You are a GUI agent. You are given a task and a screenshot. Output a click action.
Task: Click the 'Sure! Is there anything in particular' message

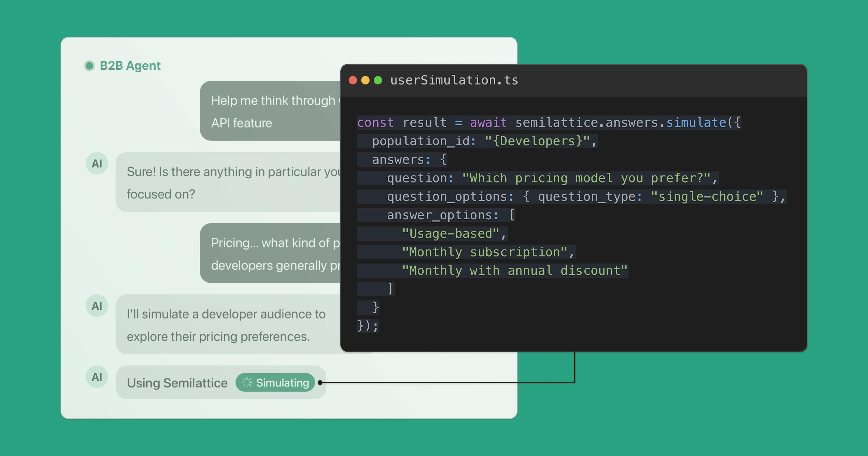point(228,182)
